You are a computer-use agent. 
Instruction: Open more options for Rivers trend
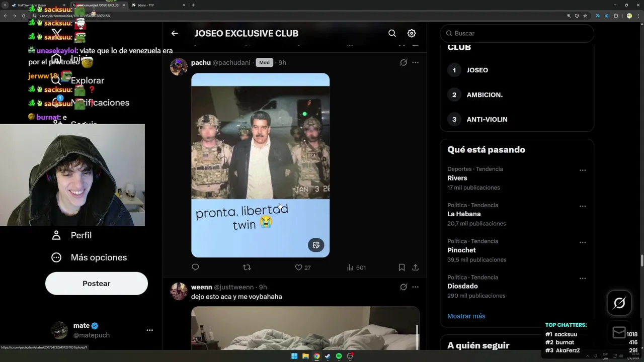583,170
